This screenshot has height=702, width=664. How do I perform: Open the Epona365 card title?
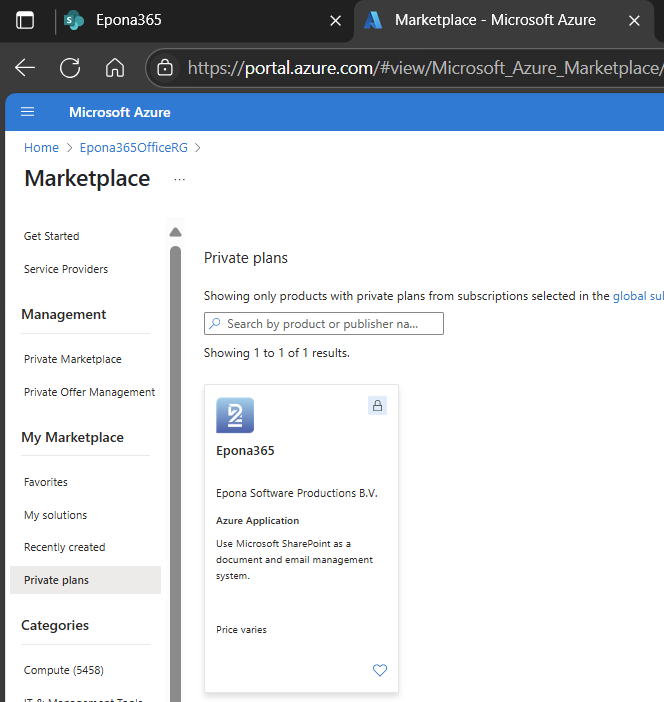(x=245, y=450)
